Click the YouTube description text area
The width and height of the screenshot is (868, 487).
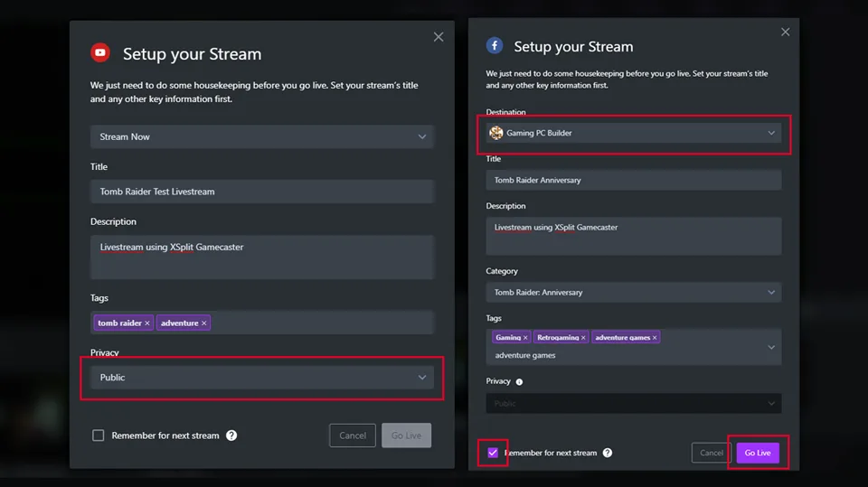262,257
